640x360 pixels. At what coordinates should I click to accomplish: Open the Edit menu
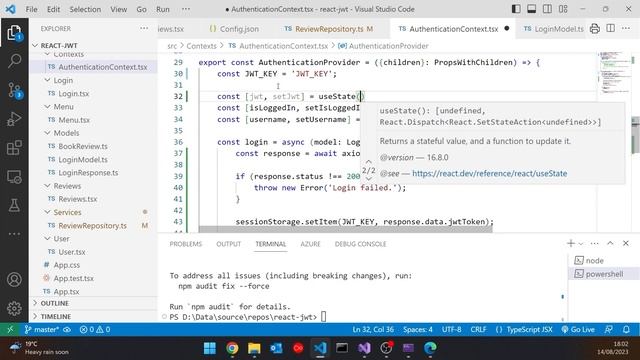53,9
